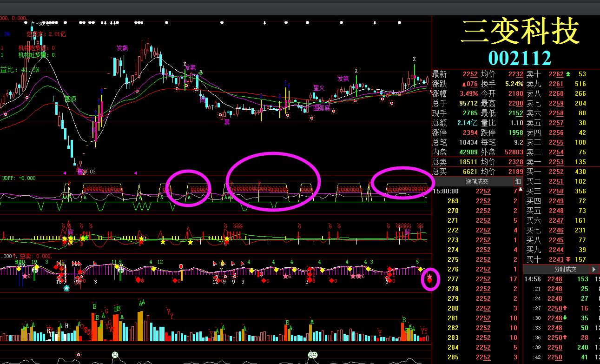Click the blue house icon in the indicator panel
The width and height of the screenshot is (600, 364).
66,288
